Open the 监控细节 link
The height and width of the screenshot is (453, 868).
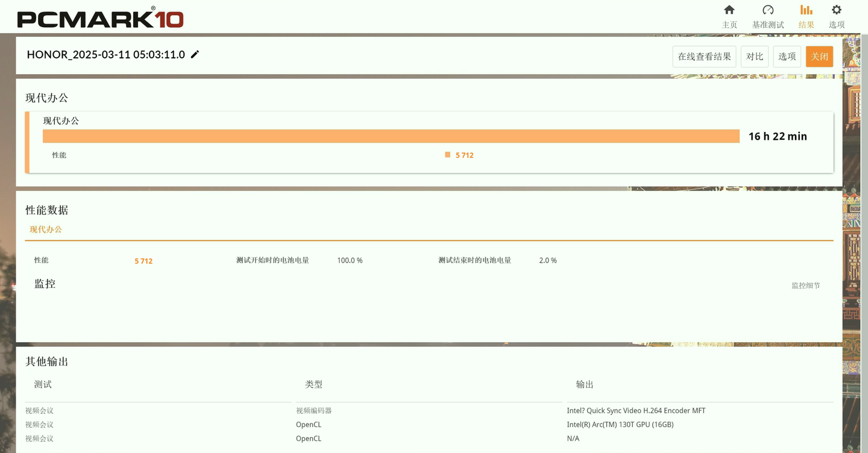coord(806,286)
